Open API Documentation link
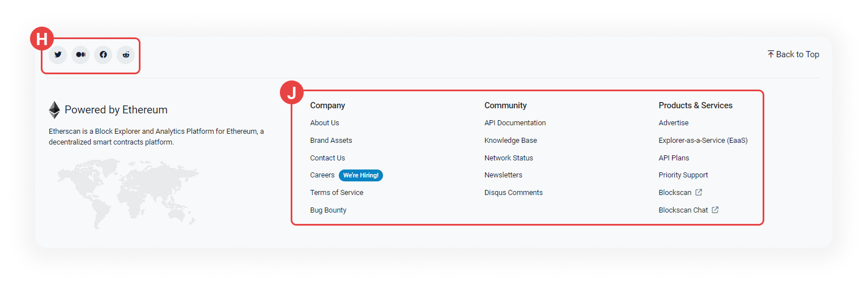The height and width of the screenshot is (284, 868). point(515,123)
